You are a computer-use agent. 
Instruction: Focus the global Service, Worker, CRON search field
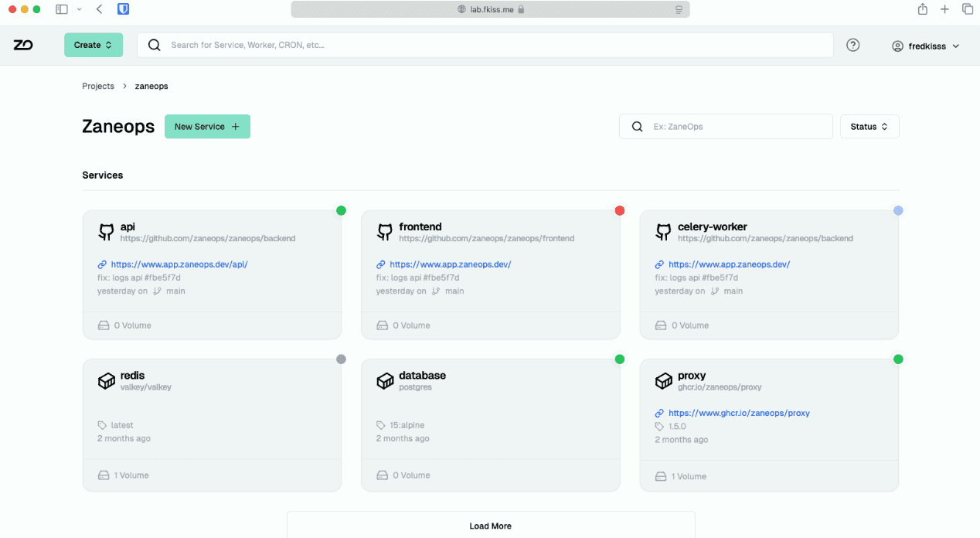(x=485, y=45)
